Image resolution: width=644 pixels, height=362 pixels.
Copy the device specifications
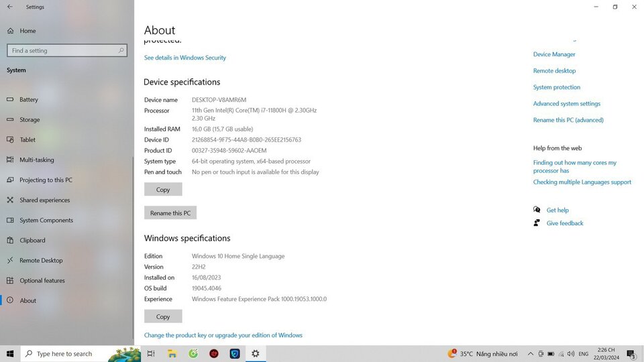pos(163,190)
